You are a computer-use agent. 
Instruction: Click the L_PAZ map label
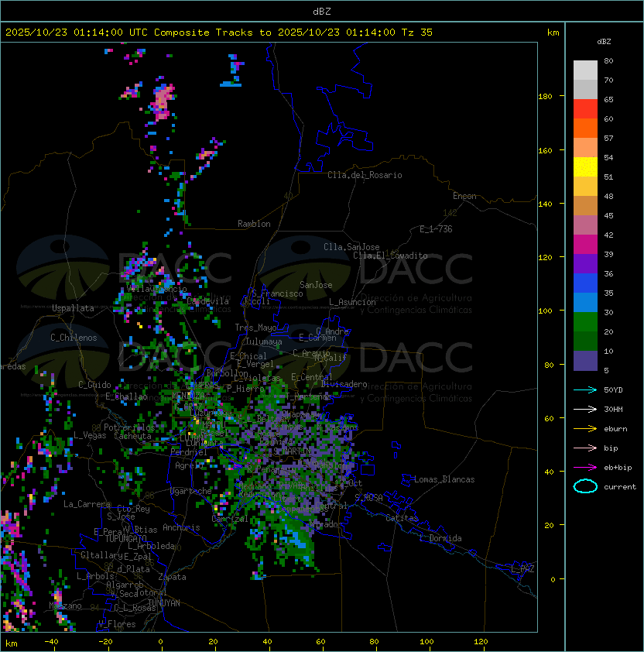coord(522,568)
